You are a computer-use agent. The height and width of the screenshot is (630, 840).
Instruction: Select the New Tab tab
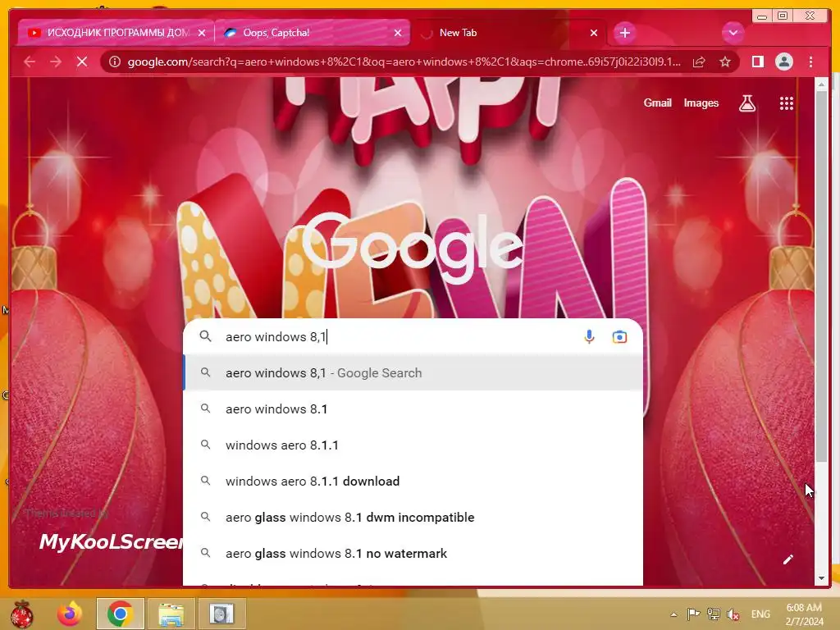[509, 33]
